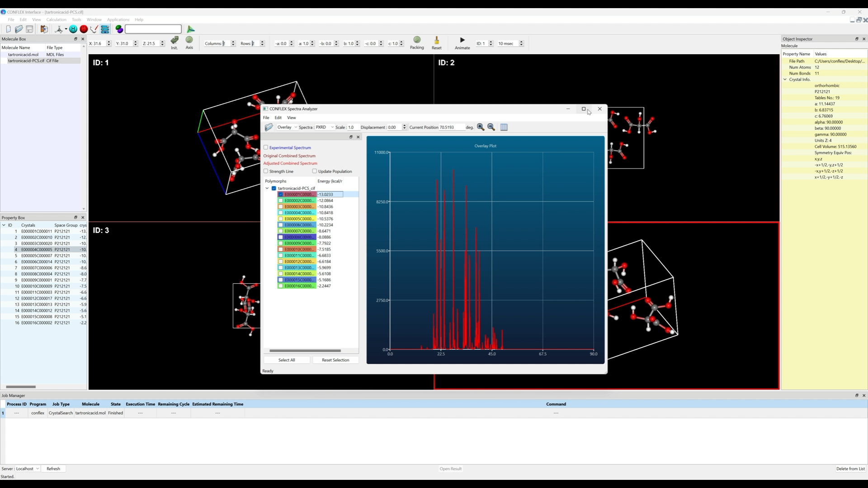Image resolution: width=868 pixels, height=488 pixels.
Task: Click the Reset Selection button
Action: coord(335,360)
